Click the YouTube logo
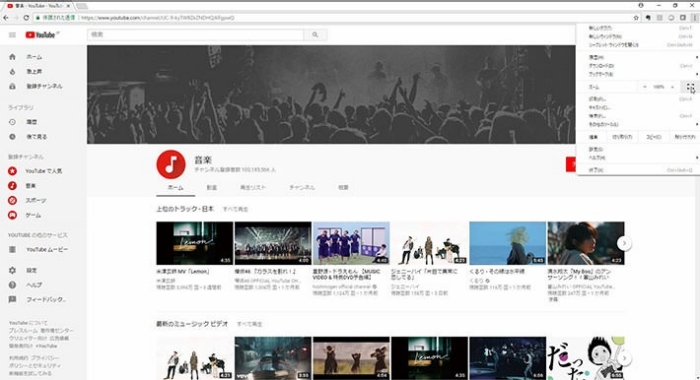The height and width of the screenshot is (380, 700). point(42,35)
